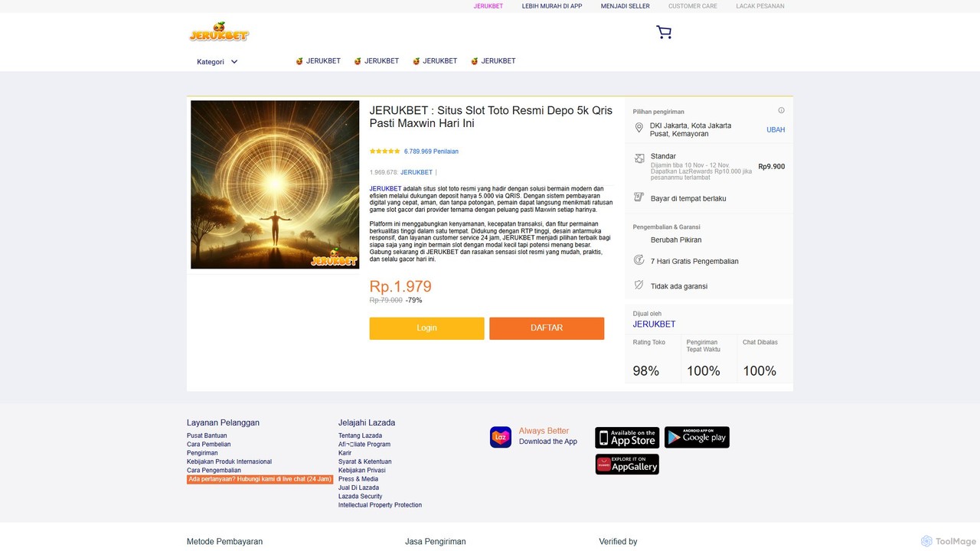Open Kebijakan Produk Internasional link
980x551 pixels.
pos(229,461)
